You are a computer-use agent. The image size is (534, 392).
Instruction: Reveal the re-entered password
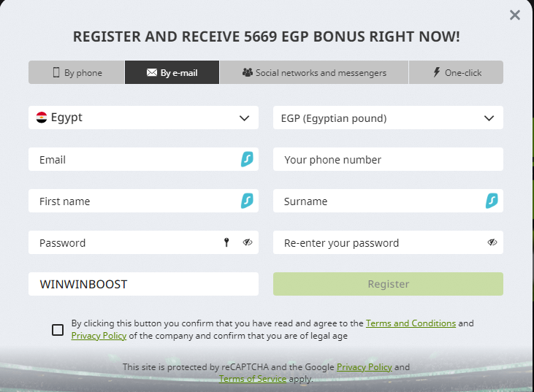point(492,242)
